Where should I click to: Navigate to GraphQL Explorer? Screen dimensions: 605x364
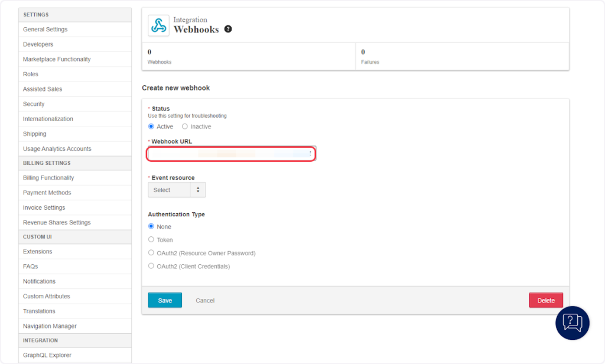(47, 355)
